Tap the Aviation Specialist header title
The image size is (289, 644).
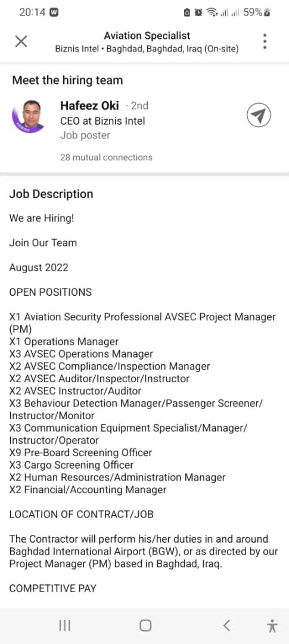pyautogui.click(x=147, y=36)
